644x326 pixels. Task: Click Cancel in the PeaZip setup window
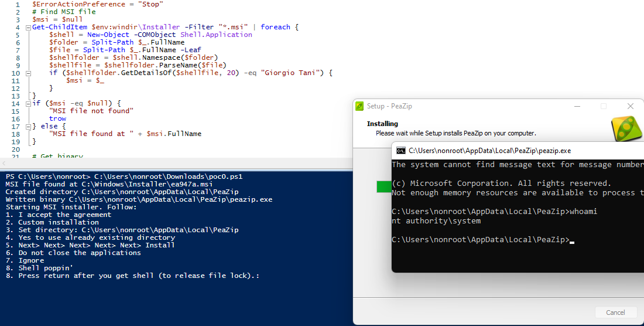click(615, 313)
